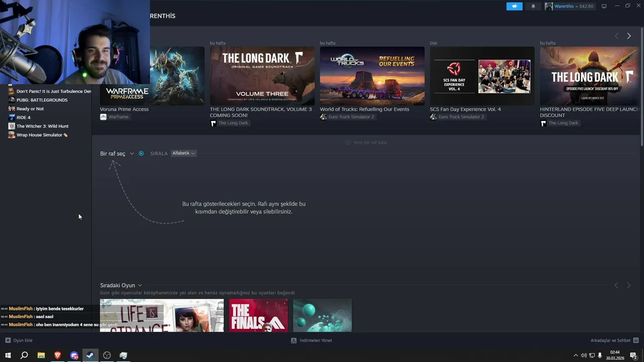Open the Warenthis account dropdown
The height and width of the screenshot is (362, 644).
point(570,6)
